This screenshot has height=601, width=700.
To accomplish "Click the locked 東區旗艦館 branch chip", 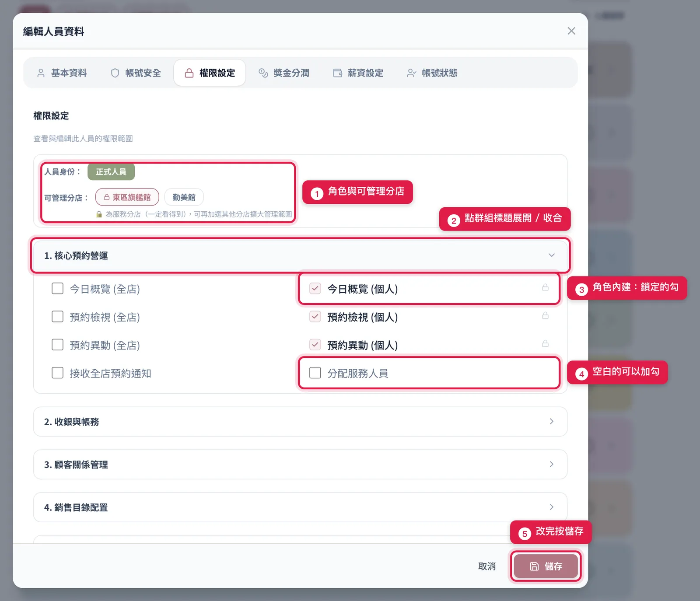I will pos(127,197).
